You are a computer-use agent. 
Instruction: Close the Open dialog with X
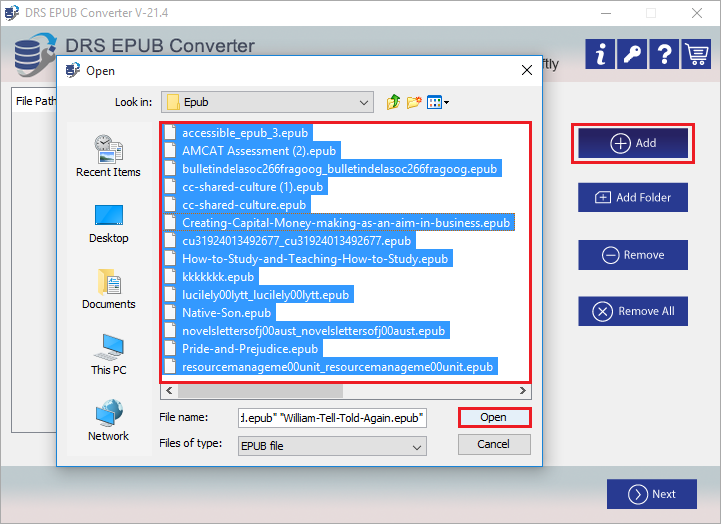tap(527, 70)
